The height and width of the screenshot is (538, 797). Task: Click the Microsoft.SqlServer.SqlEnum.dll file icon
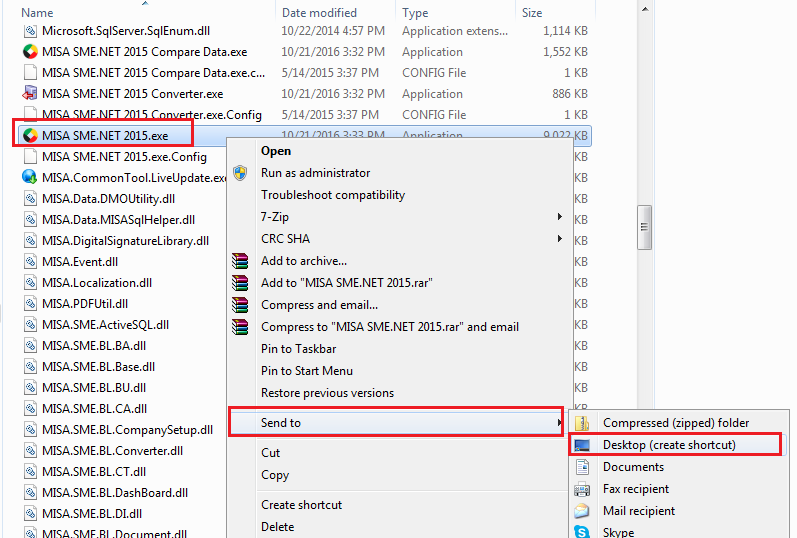click(x=30, y=31)
